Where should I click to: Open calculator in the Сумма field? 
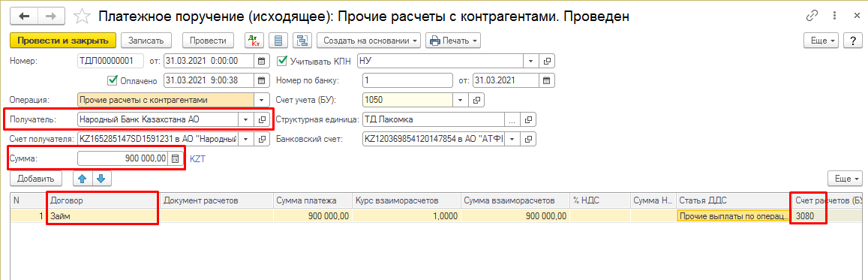pos(175,159)
